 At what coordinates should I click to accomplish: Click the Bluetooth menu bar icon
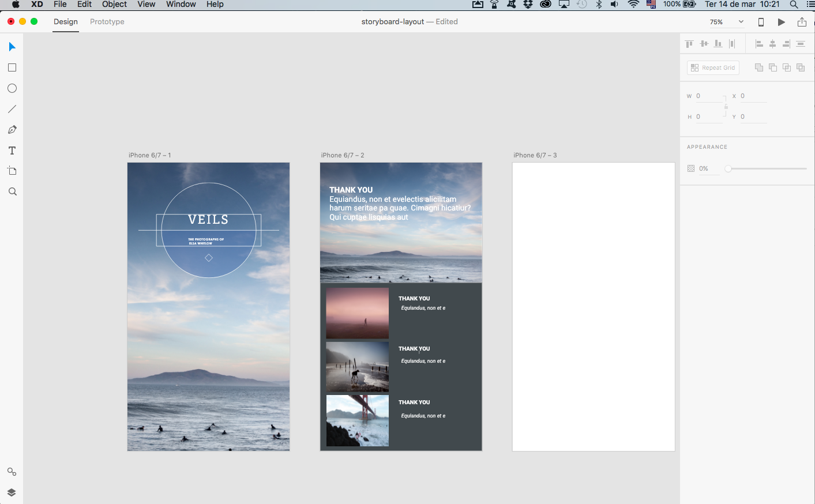tap(599, 5)
